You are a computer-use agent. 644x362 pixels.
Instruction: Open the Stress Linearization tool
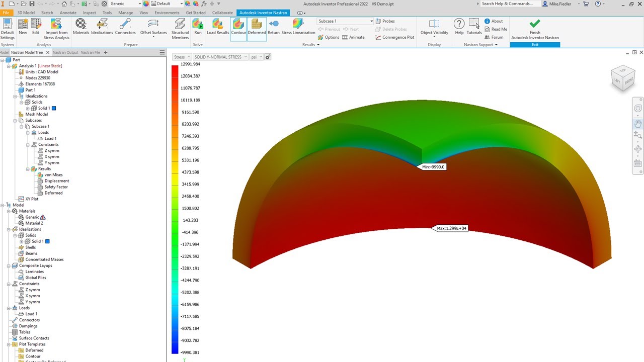[x=298, y=27]
